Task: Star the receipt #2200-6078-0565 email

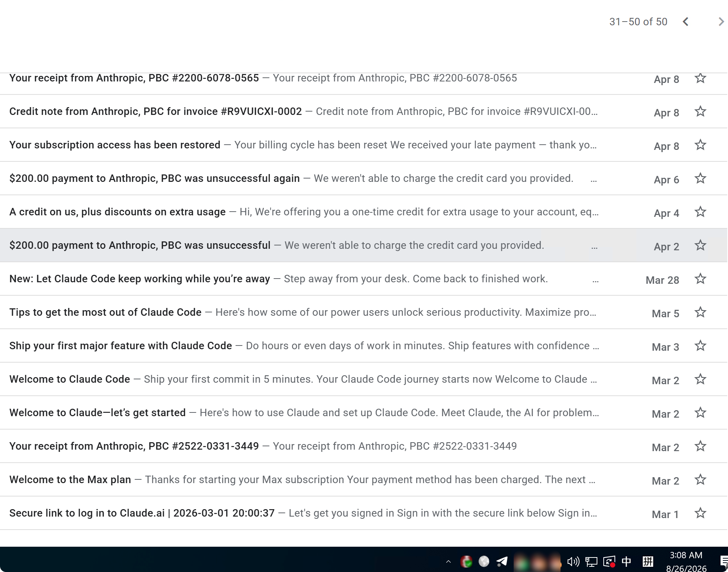Action: click(700, 78)
